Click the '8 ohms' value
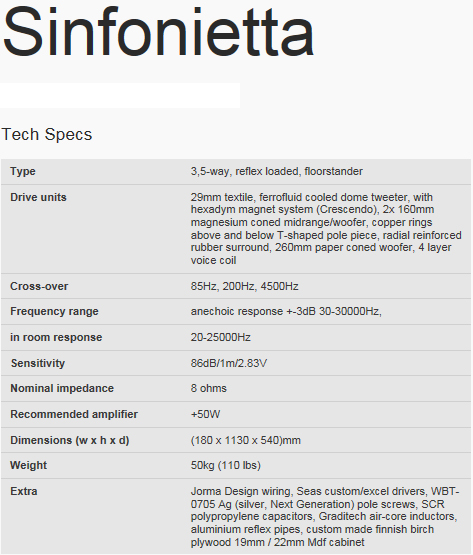This screenshot has width=473, height=555. coord(209,388)
